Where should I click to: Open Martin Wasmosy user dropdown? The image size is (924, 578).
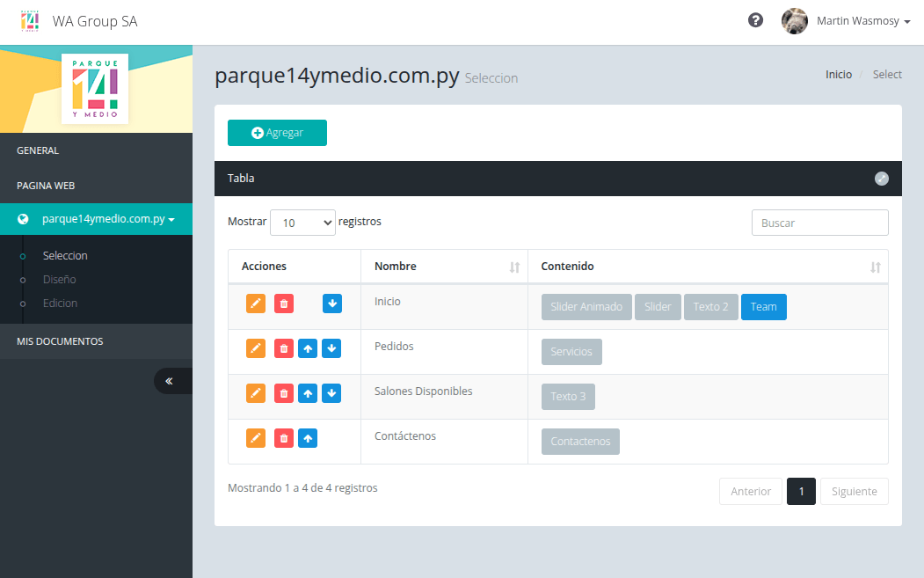click(863, 21)
